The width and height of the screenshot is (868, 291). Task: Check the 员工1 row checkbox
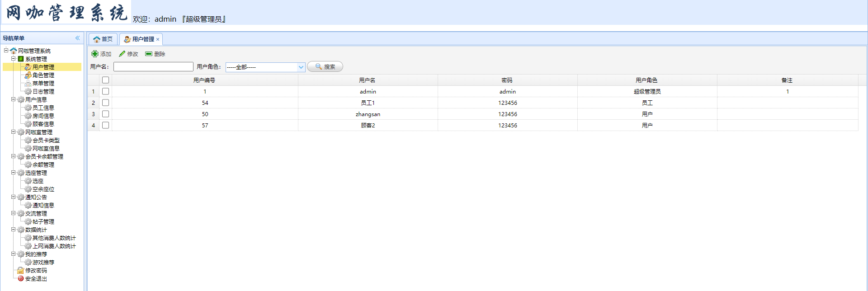(105, 103)
